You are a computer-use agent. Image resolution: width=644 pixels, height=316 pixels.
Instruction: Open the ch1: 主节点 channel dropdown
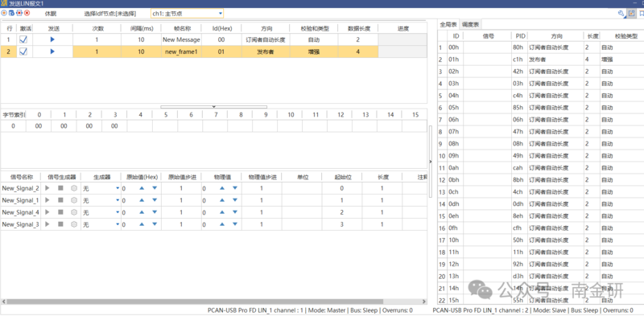[188, 14]
